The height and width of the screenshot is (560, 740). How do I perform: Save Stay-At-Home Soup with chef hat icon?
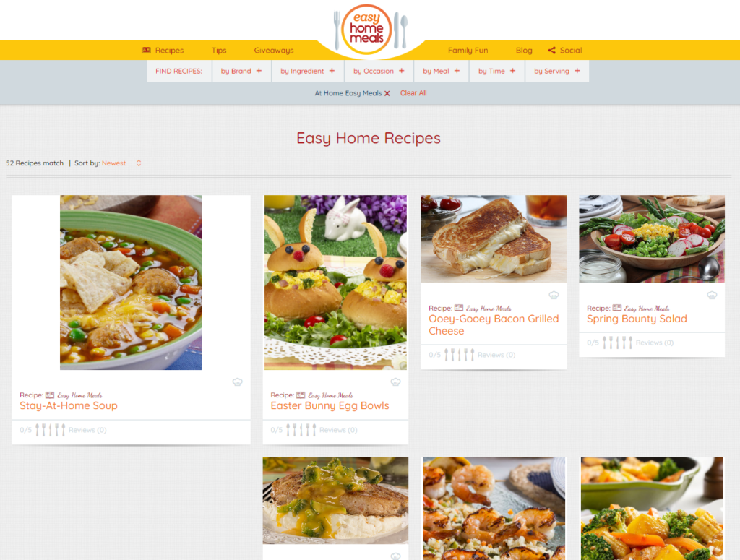237,382
